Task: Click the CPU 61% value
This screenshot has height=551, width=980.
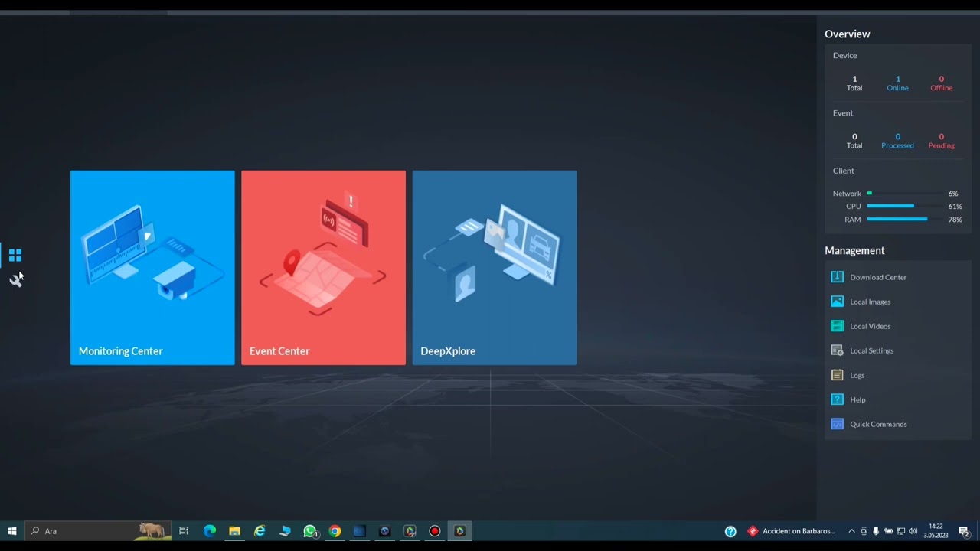Action: 955,207
